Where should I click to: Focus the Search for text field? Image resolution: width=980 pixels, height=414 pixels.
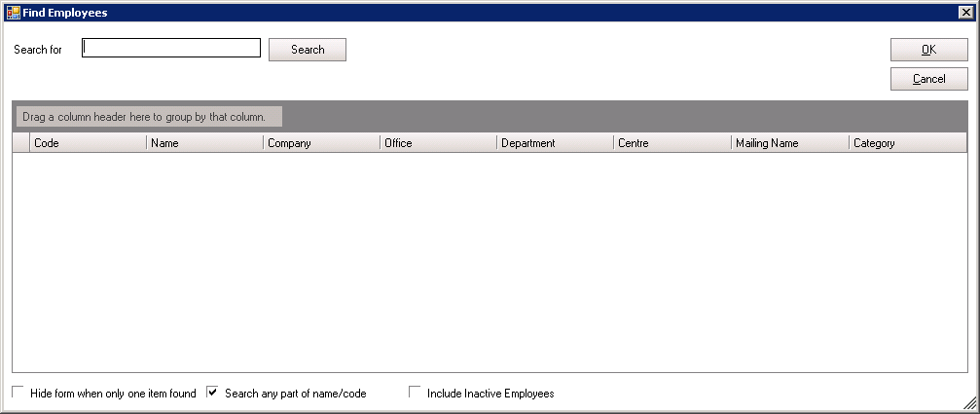click(x=171, y=49)
